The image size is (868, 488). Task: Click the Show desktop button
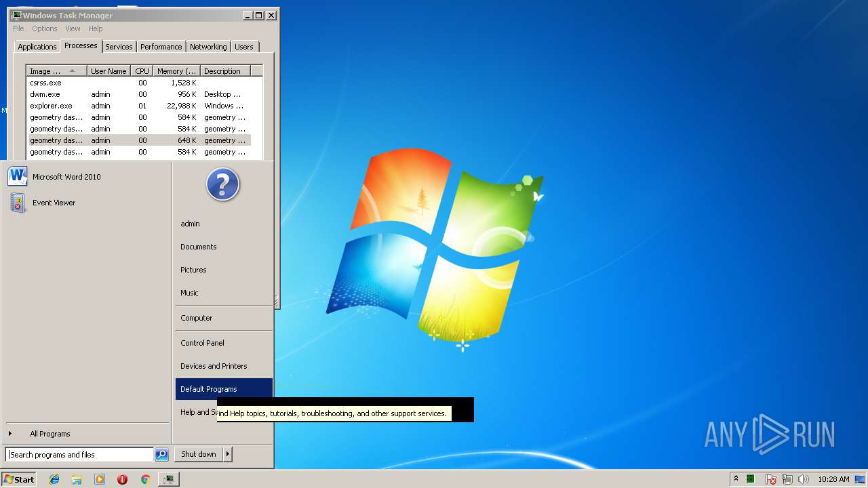click(861, 479)
